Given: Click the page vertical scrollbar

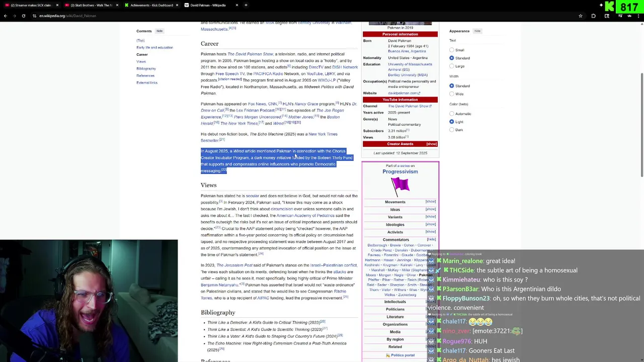Looking at the screenshot, I should click(x=641, y=125).
